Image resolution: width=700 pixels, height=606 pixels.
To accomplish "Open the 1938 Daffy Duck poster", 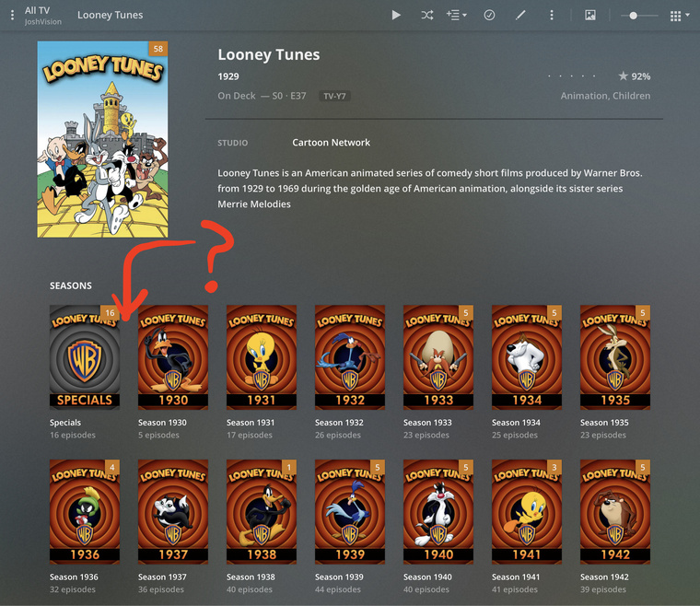I will (x=262, y=512).
